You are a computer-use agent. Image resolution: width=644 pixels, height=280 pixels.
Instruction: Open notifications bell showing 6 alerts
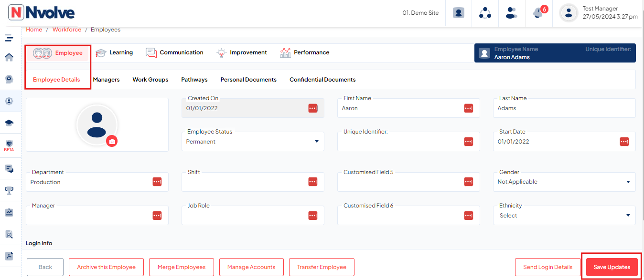pos(537,13)
